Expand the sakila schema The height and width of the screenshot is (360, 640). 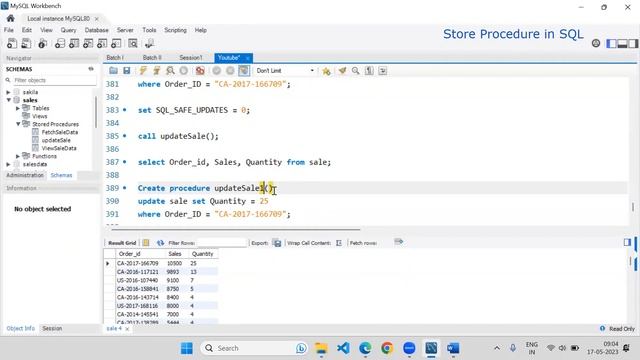[8, 92]
